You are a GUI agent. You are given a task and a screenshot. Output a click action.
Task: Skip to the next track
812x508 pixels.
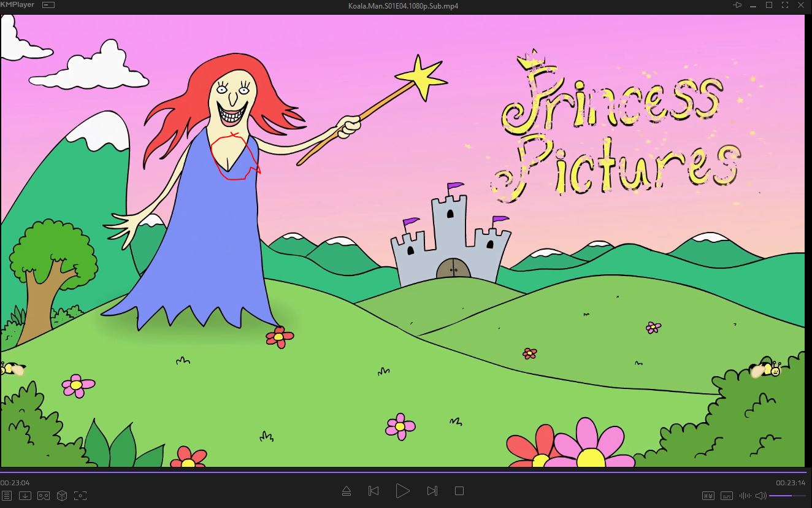[x=432, y=491]
